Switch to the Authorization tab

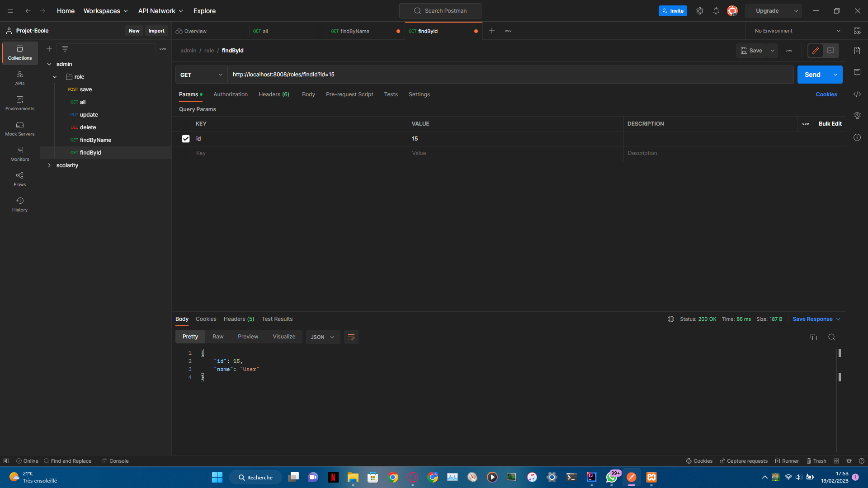(x=231, y=94)
